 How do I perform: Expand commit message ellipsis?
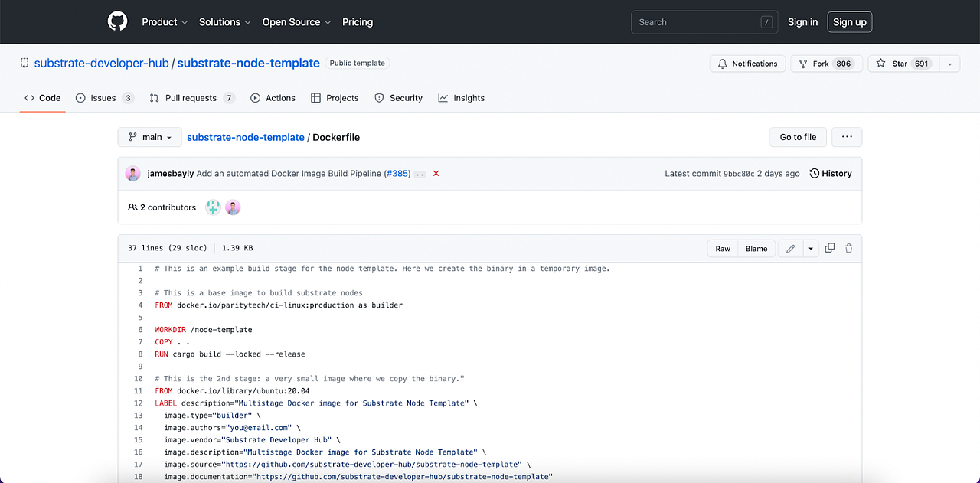coord(420,174)
